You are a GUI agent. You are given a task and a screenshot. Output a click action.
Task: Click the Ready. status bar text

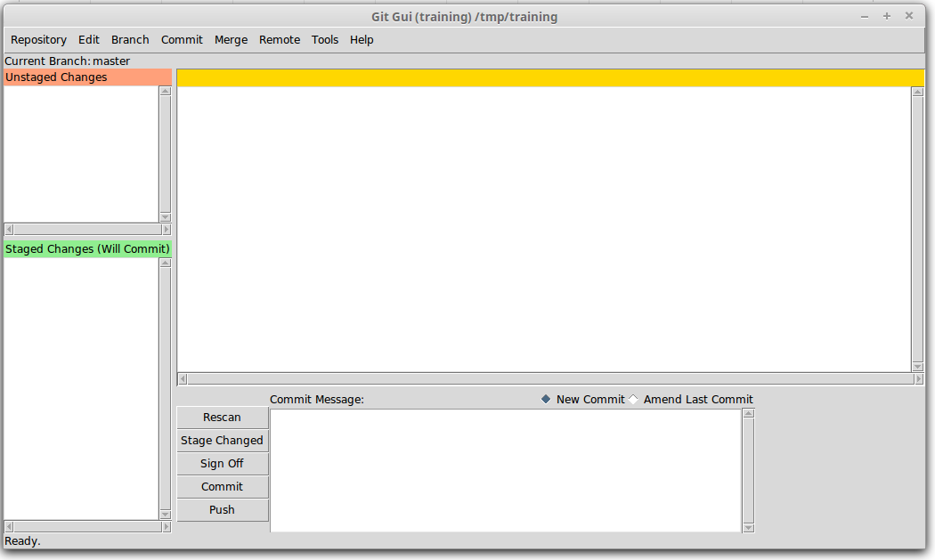(22, 541)
